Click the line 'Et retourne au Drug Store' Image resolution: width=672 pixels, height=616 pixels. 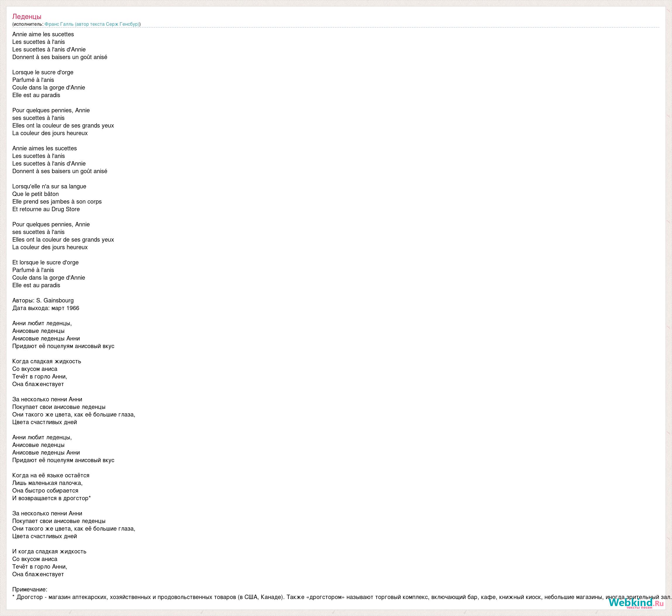[46, 209]
